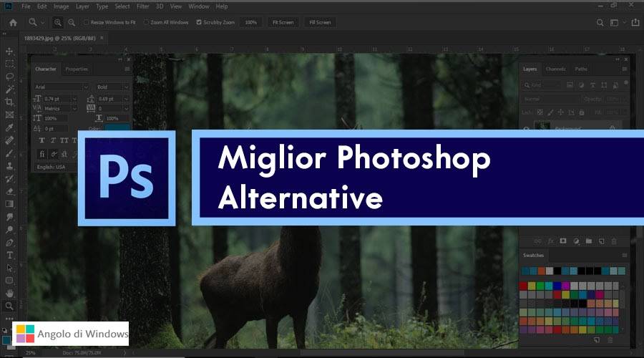Open the Window menu
Image resolution: width=644 pixels, height=358 pixels.
click(199, 6)
